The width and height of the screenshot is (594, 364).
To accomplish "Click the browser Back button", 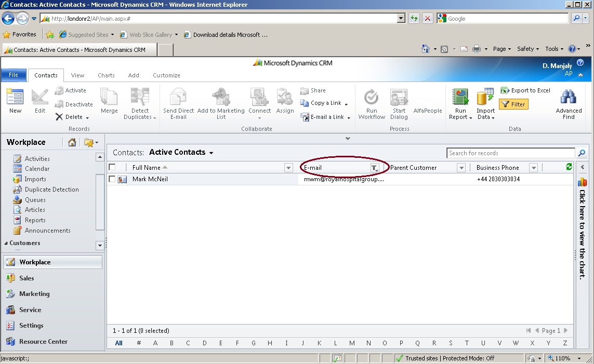I will tap(8, 18).
